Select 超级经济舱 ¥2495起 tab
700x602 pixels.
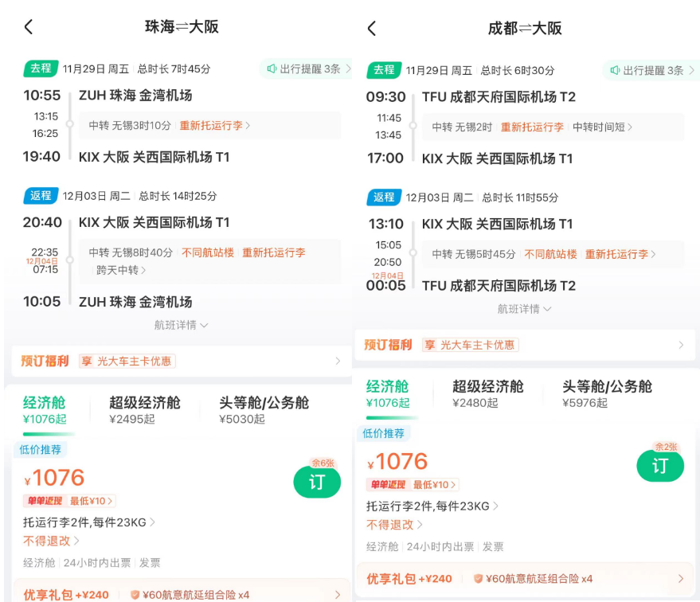pos(144,410)
